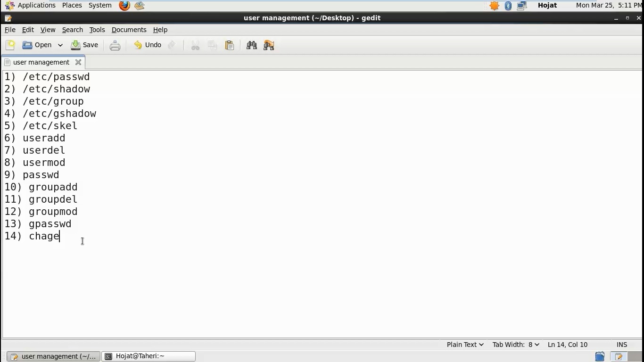Click the line "10) groupadd"
Image resolution: width=644 pixels, height=362 pixels.
pos(41,187)
